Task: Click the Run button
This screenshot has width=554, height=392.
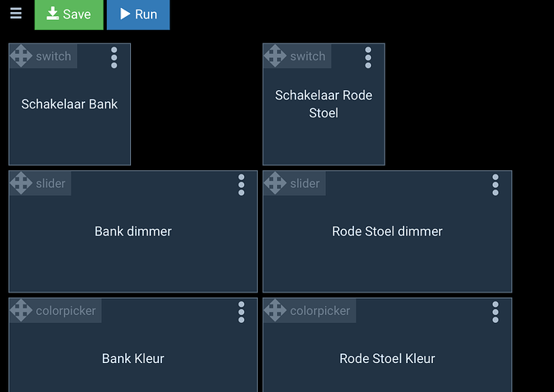Action: (x=137, y=14)
